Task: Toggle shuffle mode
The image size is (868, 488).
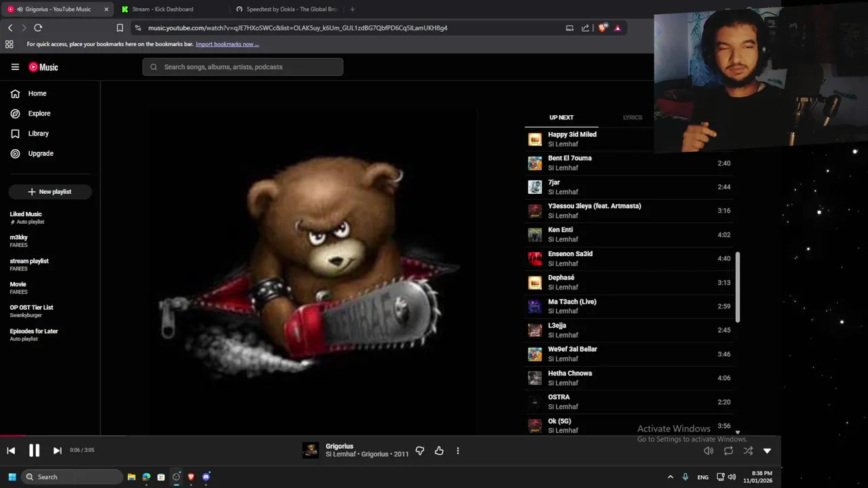Action: 748,451
